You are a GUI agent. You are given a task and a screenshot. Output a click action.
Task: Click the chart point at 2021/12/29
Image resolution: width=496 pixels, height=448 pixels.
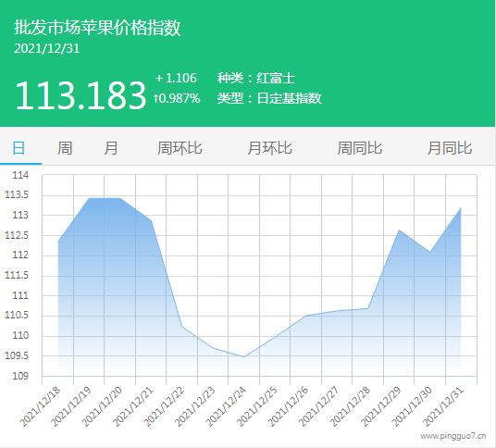coord(399,230)
